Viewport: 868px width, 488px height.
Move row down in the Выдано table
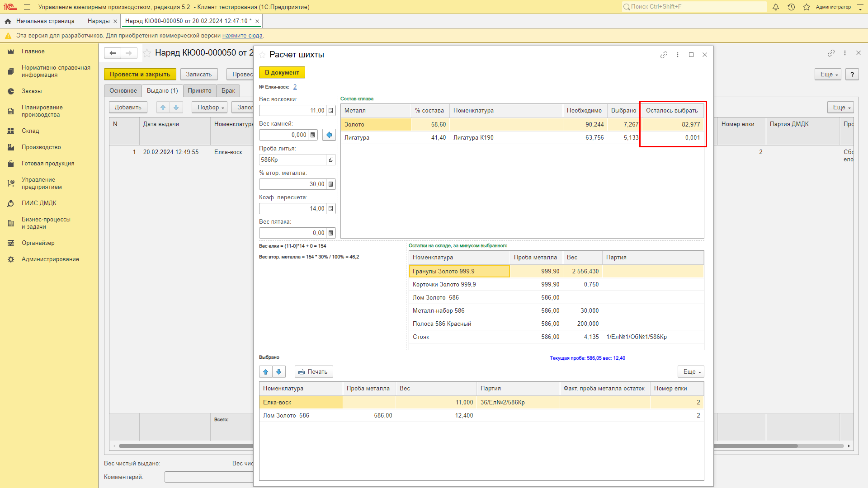click(176, 108)
